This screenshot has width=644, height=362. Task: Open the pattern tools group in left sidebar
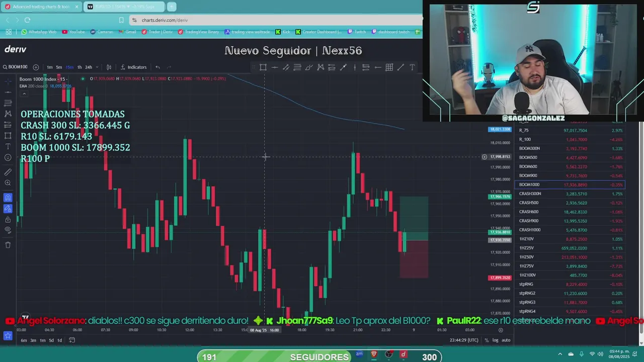pyautogui.click(x=8, y=114)
